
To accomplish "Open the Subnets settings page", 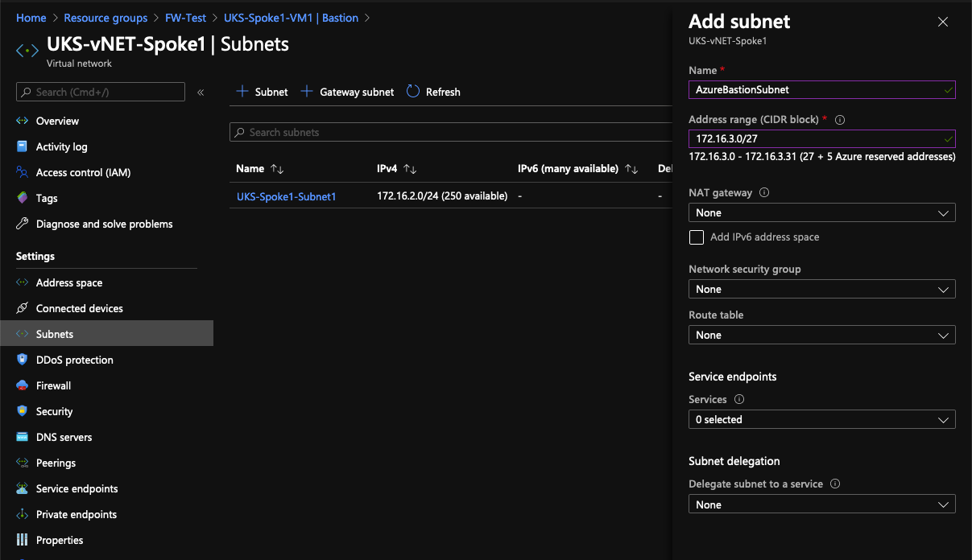I will [106, 334].
